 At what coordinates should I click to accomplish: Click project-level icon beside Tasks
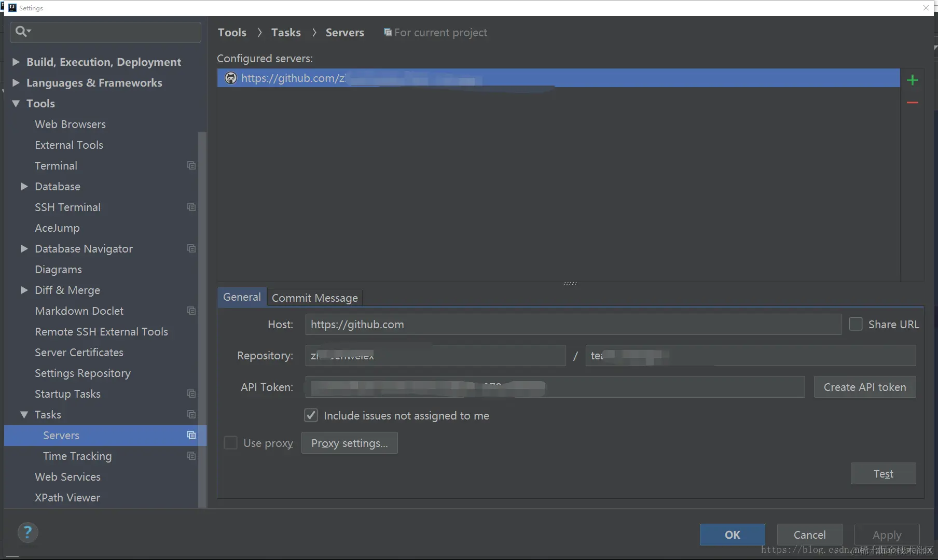click(x=191, y=414)
